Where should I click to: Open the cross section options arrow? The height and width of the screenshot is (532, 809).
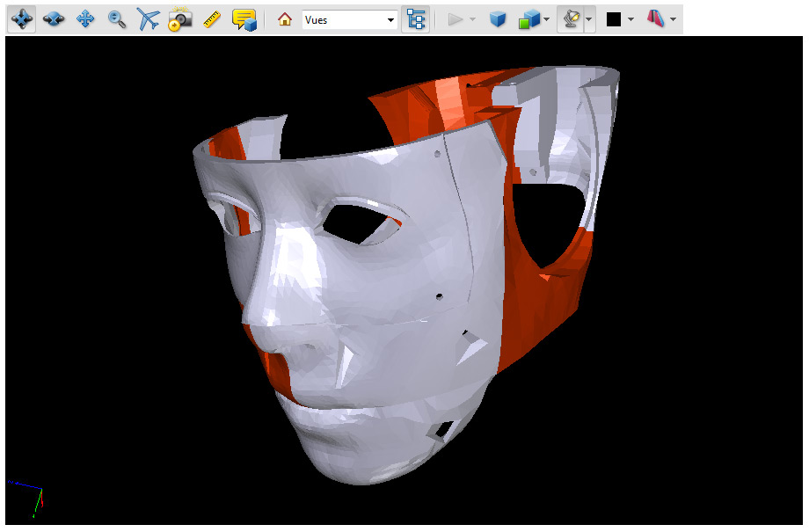click(674, 19)
